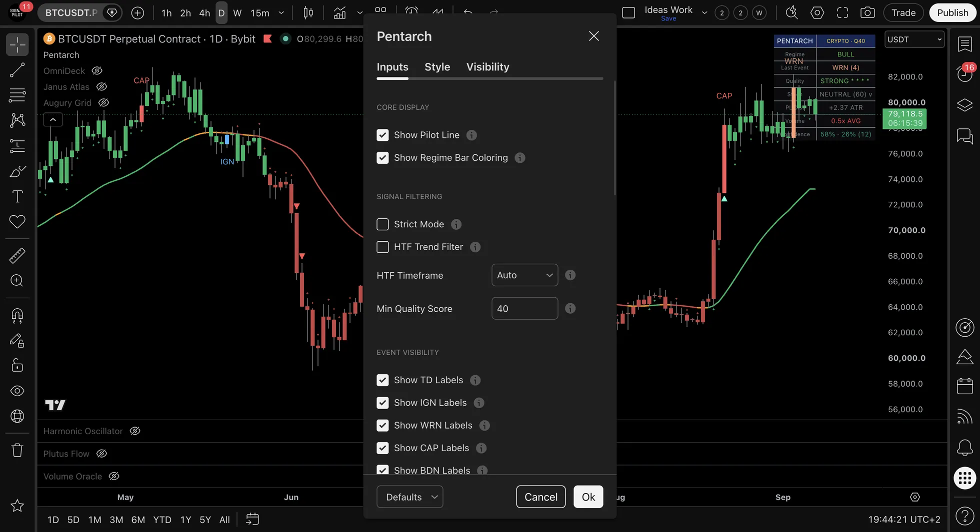The width and height of the screenshot is (980, 532).
Task: Open the candlestick chart type selector
Action: (308, 12)
